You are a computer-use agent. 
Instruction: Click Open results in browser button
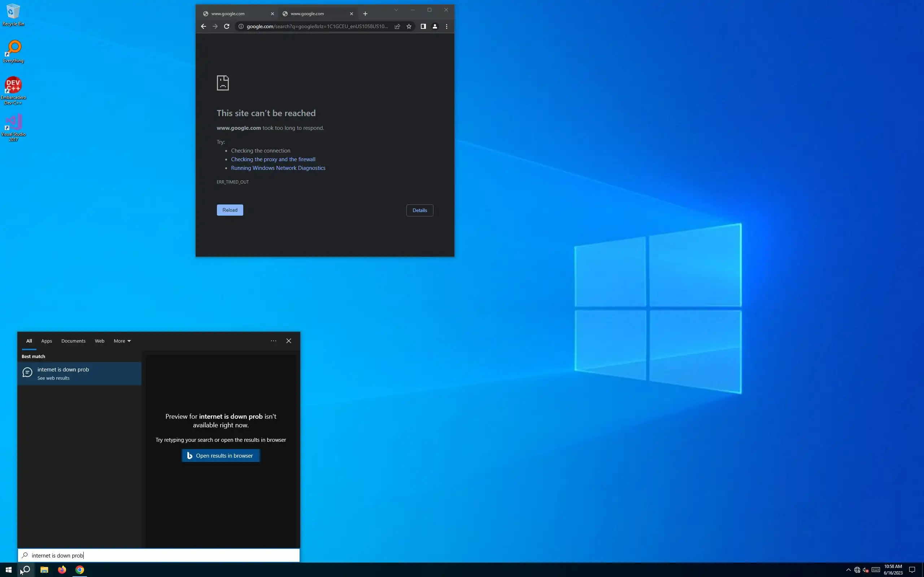click(221, 455)
